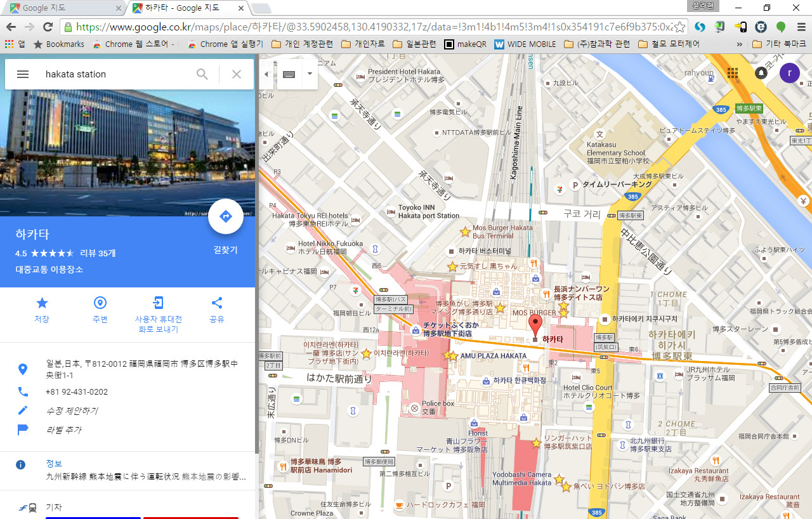The image size is (812, 519).
Task: Open the Google account avatar r
Action: tap(790, 73)
